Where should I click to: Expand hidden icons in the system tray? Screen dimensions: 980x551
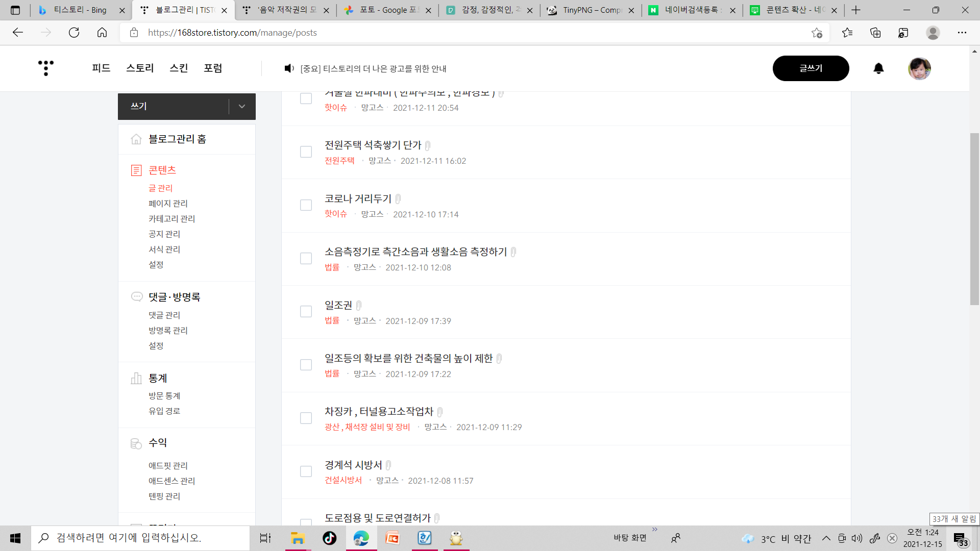pyautogui.click(x=826, y=538)
